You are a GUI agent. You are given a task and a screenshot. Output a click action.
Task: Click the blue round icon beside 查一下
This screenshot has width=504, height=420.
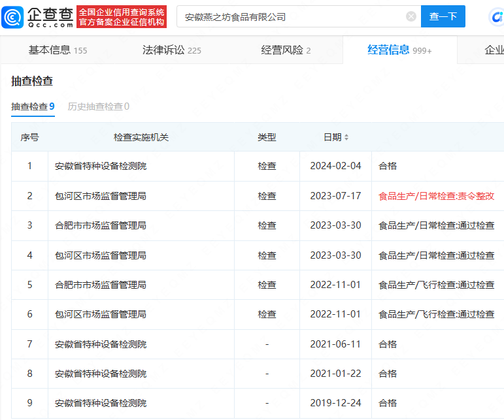(x=496, y=18)
